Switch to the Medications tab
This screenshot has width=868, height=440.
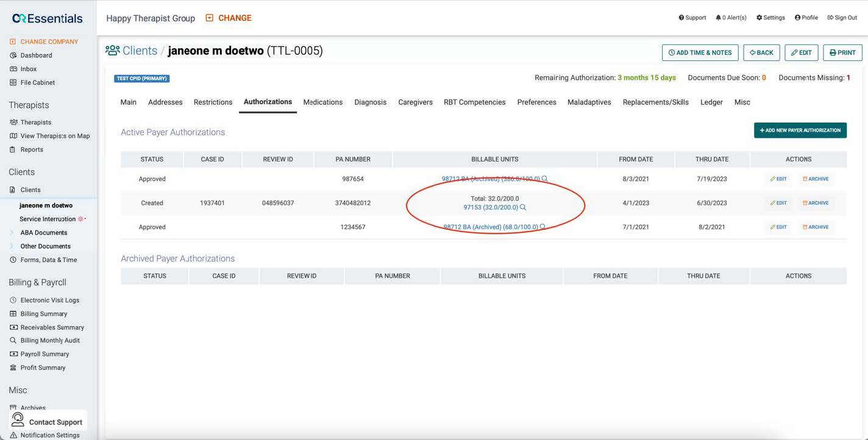tap(322, 102)
